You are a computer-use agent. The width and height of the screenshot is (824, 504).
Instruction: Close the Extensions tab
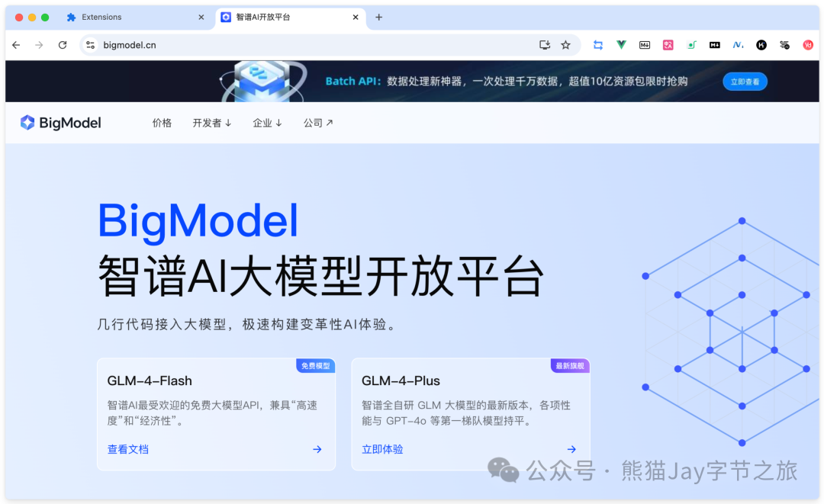[x=201, y=18]
